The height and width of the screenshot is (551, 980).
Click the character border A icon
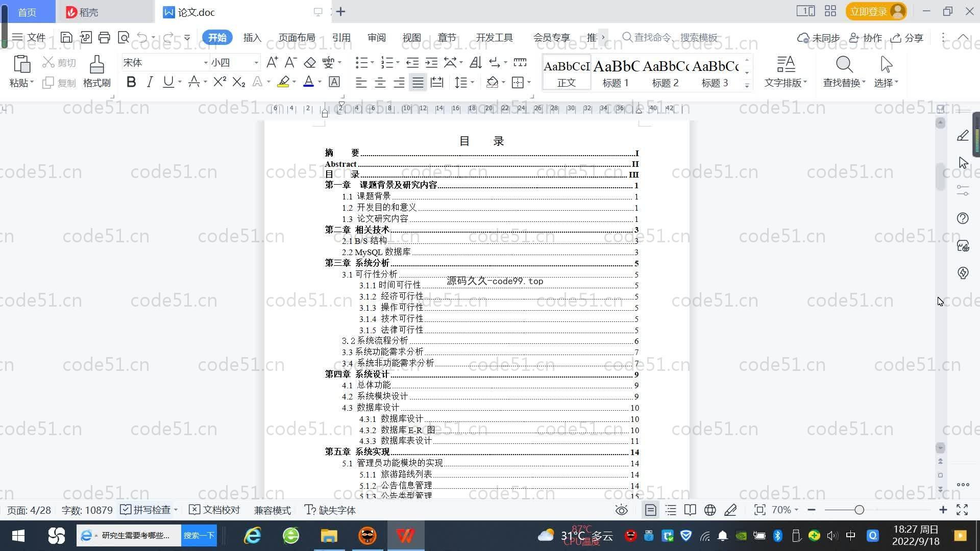pyautogui.click(x=334, y=82)
